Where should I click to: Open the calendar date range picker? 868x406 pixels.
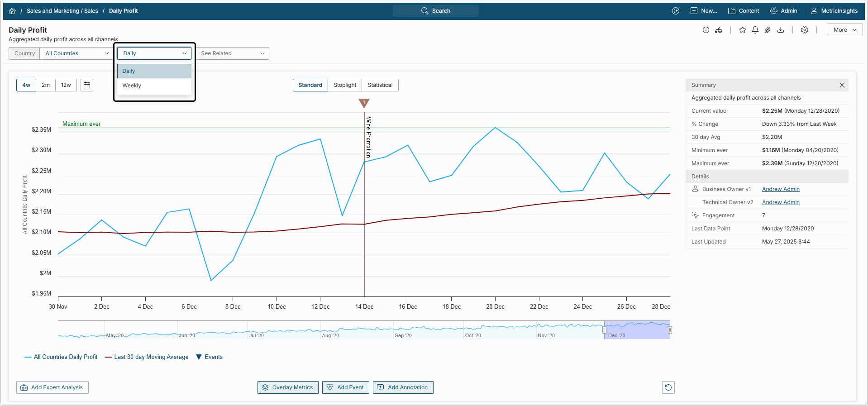[87, 85]
